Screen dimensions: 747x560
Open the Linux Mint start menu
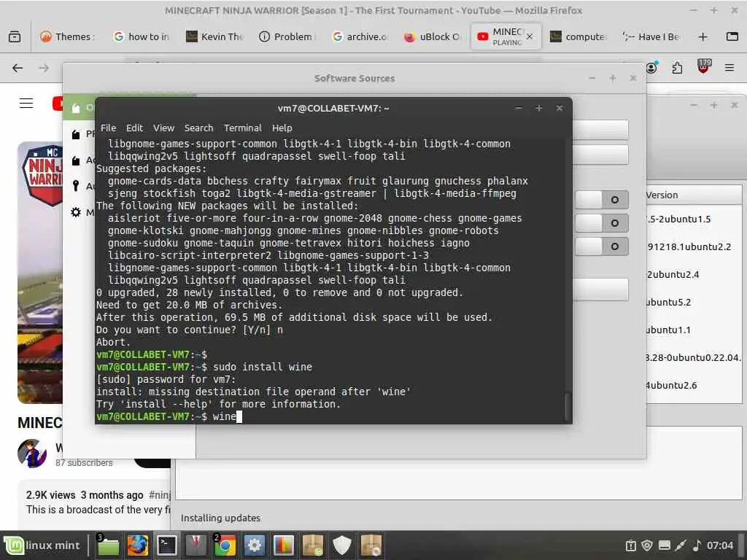42,545
